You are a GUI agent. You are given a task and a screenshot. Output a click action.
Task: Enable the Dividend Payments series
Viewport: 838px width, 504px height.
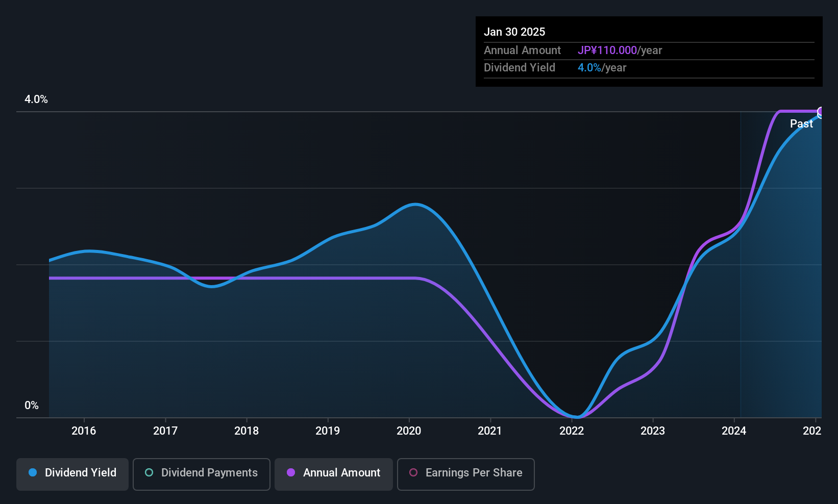(202, 474)
